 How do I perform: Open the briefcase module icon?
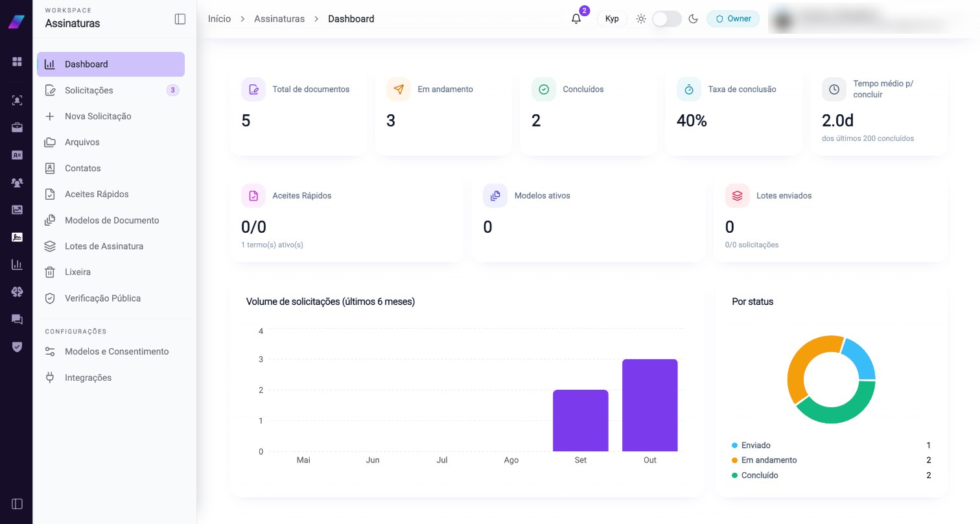tap(17, 128)
